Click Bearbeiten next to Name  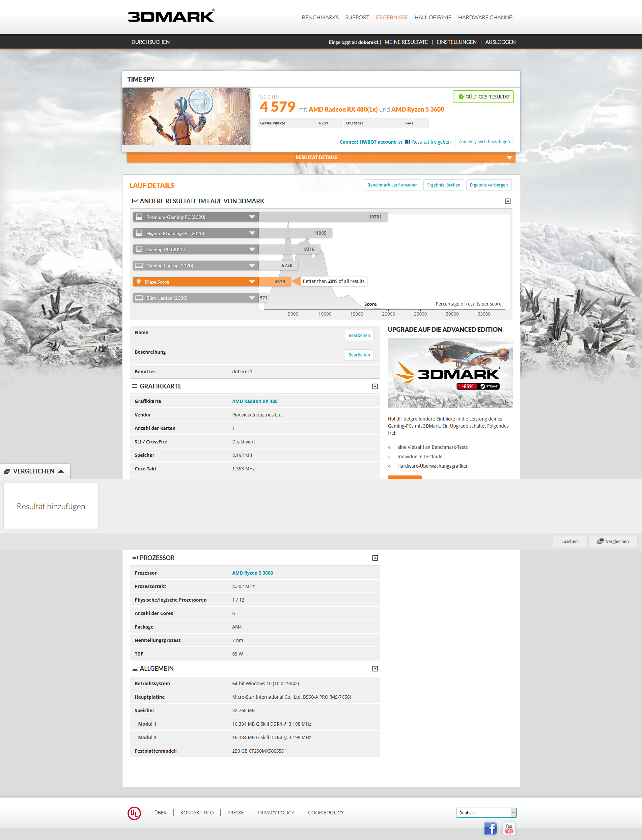(359, 336)
